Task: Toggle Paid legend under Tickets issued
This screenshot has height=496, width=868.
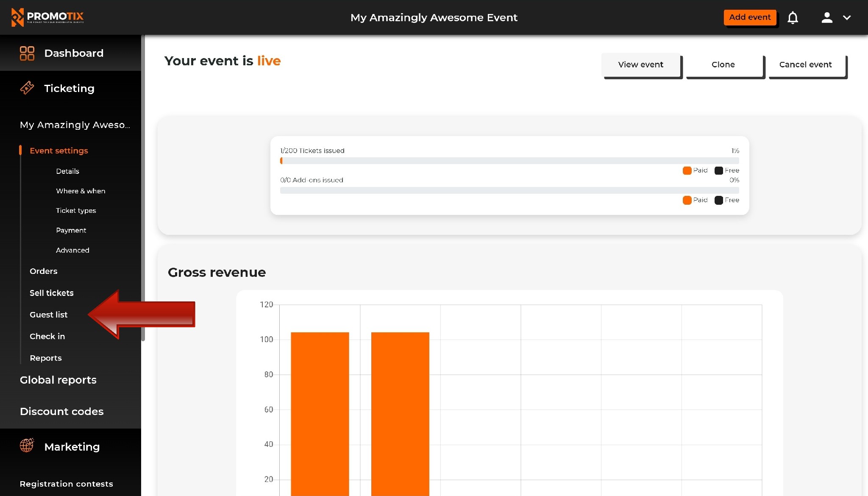Action: pyautogui.click(x=695, y=170)
